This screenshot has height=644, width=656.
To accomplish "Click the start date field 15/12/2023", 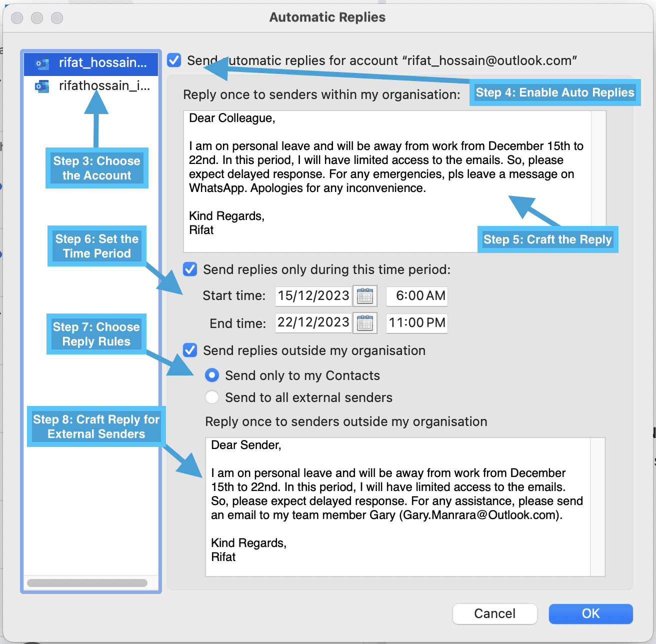I will coord(313,295).
